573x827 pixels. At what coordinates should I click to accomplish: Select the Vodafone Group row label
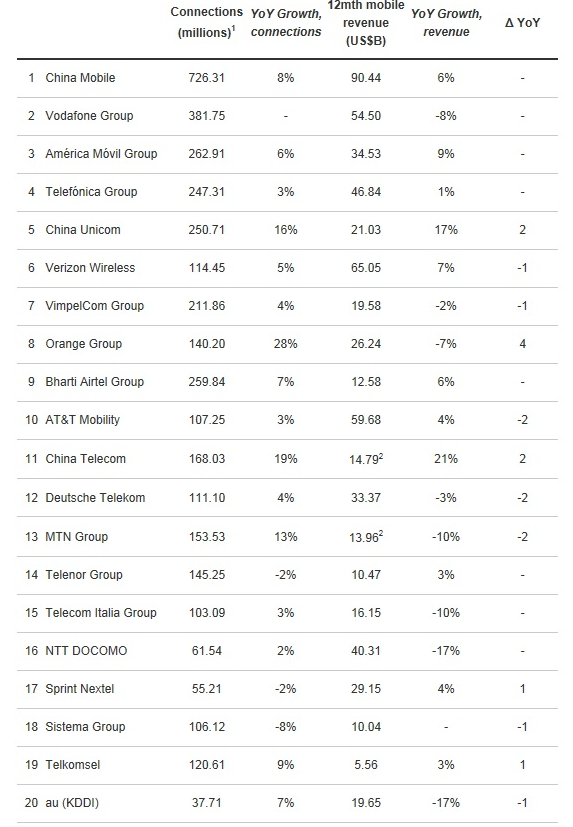tap(89, 116)
